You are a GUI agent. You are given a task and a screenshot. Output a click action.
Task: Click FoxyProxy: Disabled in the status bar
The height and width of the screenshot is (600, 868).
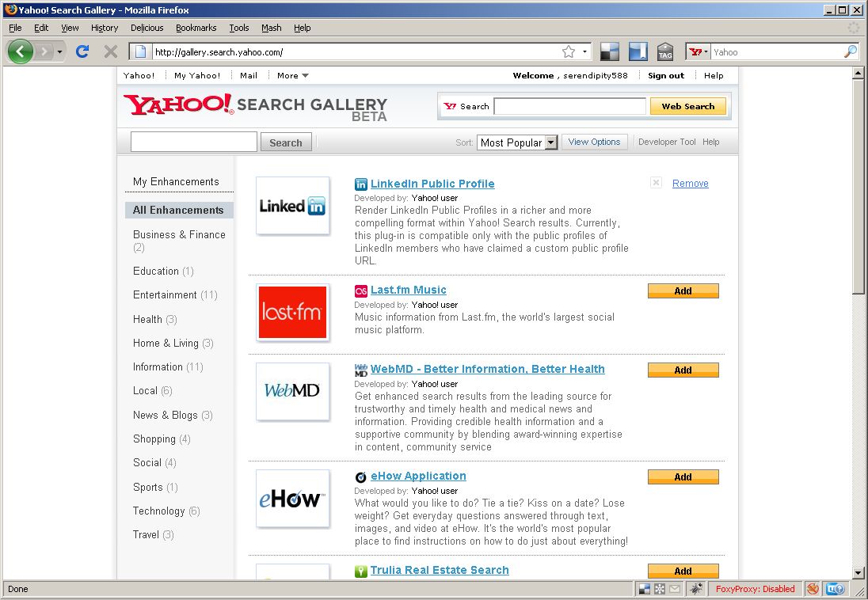click(x=755, y=589)
